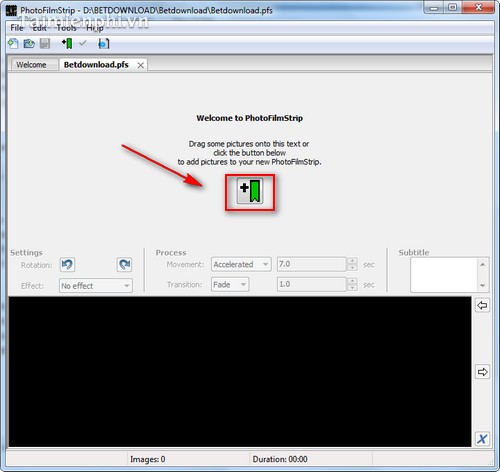Image resolution: width=500 pixels, height=472 pixels.
Task: Click the black filmstrip picture area
Action: [x=240, y=372]
